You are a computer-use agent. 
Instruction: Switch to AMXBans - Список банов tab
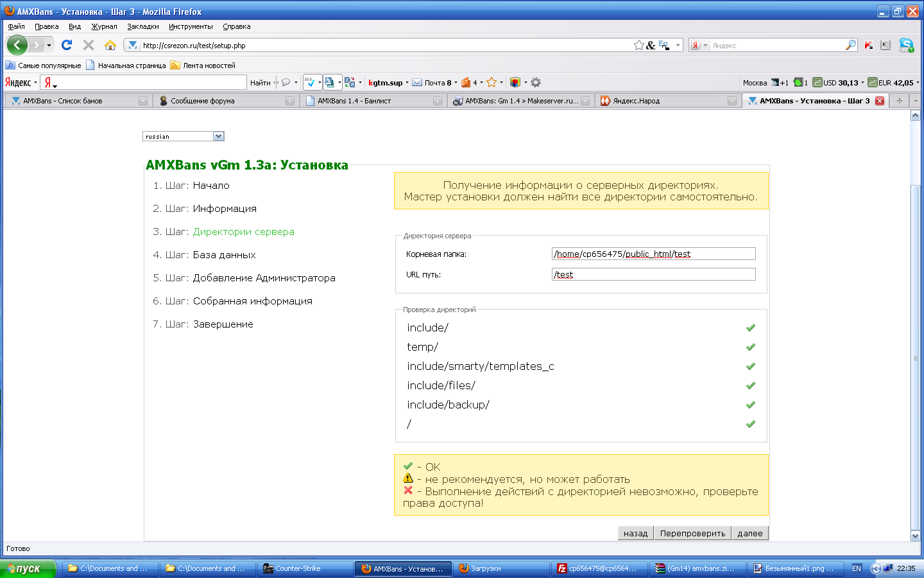[78, 101]
